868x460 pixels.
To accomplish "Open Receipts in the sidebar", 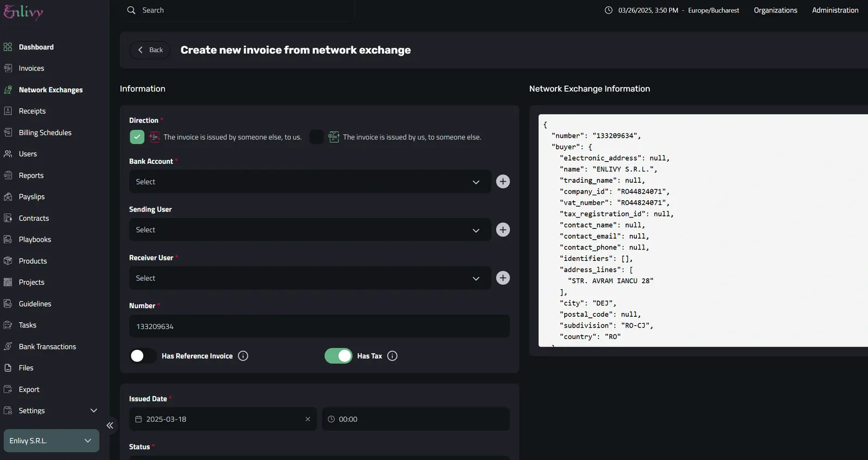I will coord(32,111).
